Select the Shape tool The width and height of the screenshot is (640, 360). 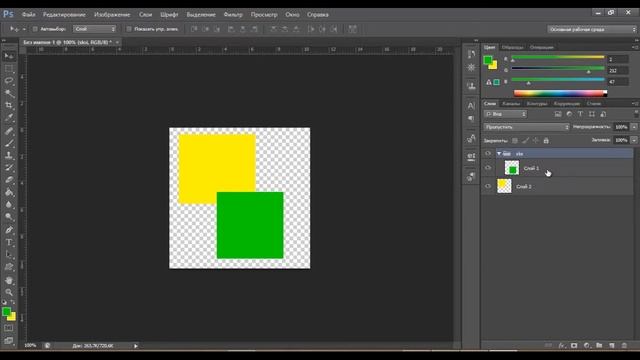click(x=9, y=267)
